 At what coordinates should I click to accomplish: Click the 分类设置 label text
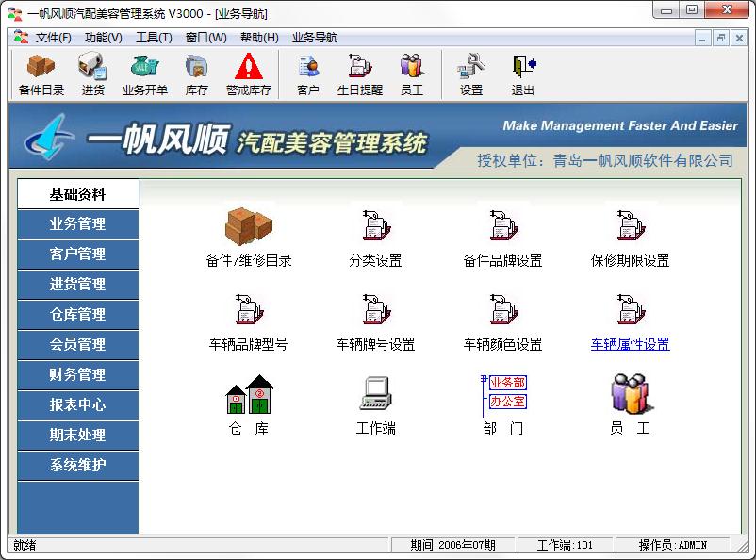pyautogui.click(x=375, y=260)
